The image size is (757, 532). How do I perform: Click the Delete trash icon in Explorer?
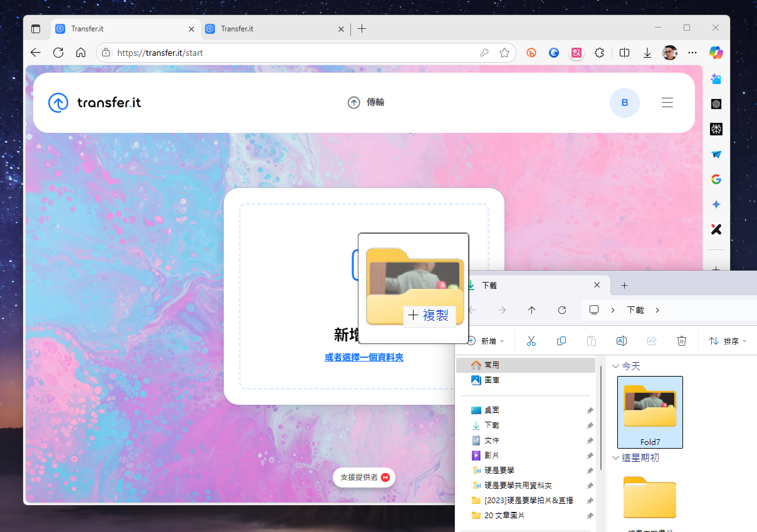point(682,341)
